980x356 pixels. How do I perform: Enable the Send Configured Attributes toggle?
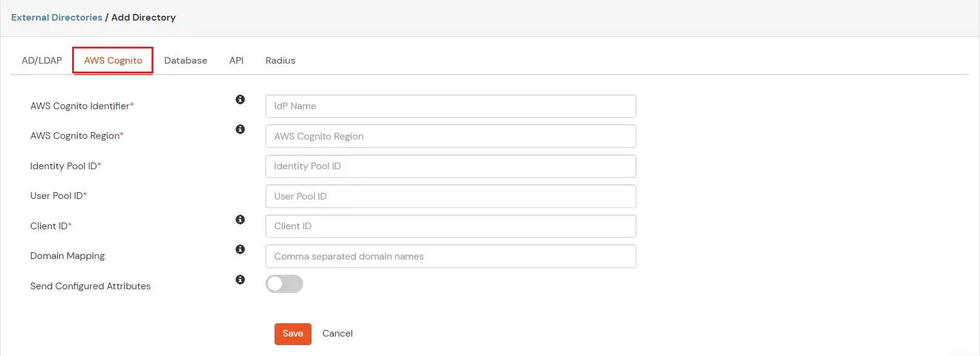[284, 284]
